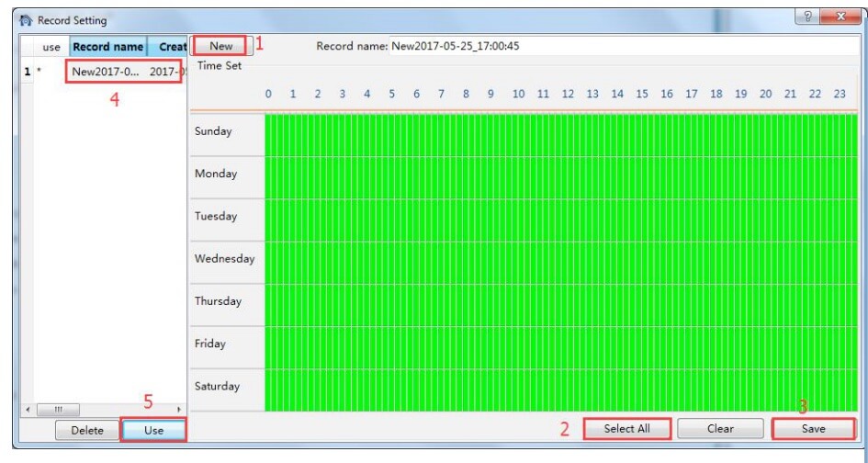Click the Clear button

click(x=720, y=429)
